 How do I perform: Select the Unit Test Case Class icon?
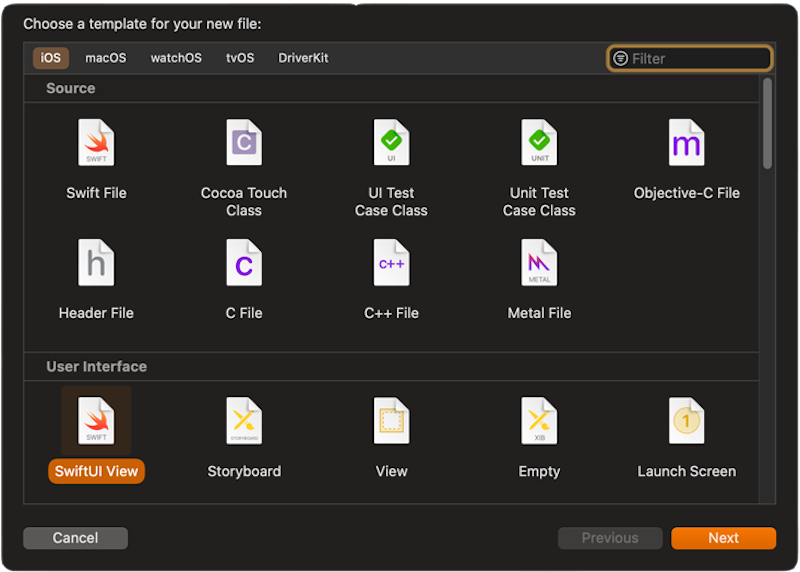coord(539,143)
